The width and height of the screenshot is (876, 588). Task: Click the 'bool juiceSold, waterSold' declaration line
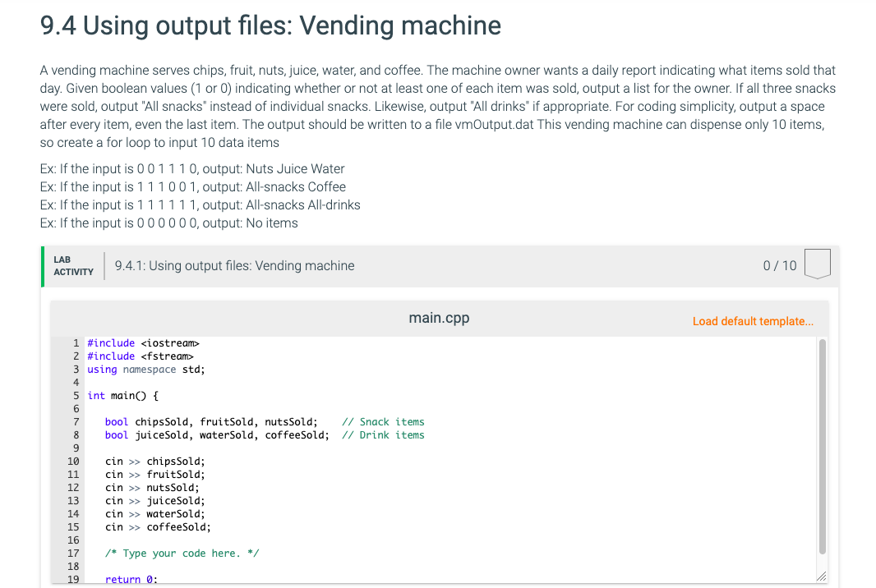pyautogui.click(x=217, y=435)
